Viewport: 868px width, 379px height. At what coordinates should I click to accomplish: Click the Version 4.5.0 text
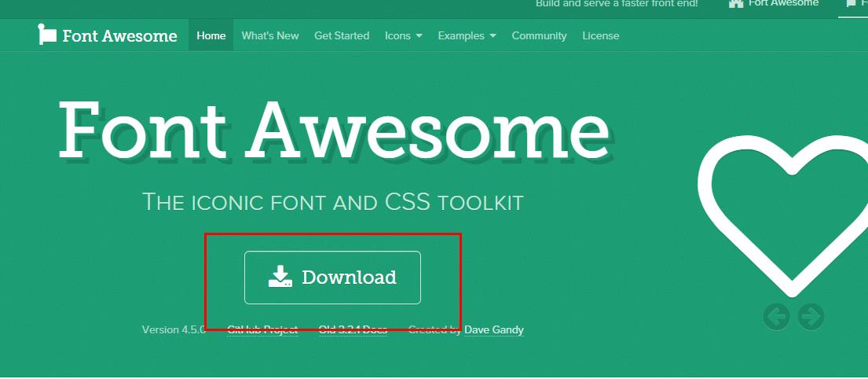click(174, 329)
